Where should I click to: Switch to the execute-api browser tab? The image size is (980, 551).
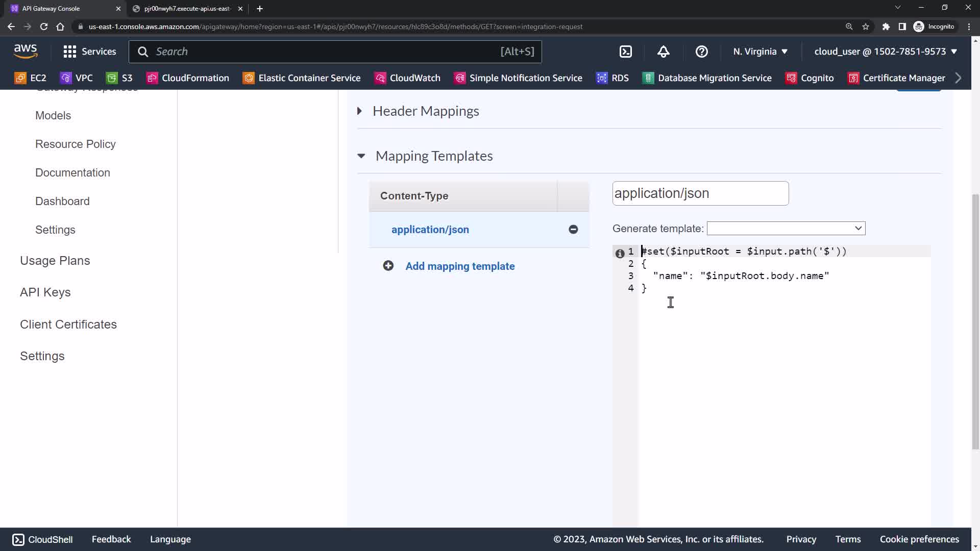tap(186, 9)
